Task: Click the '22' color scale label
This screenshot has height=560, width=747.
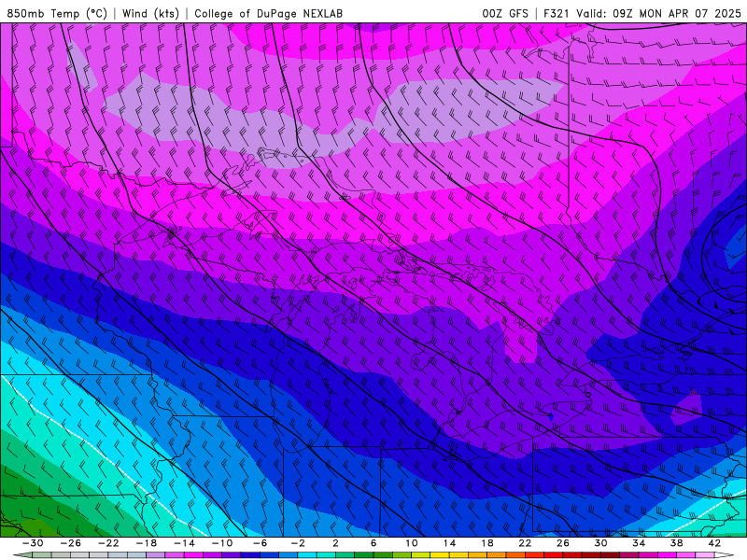Action: point(525,543)
